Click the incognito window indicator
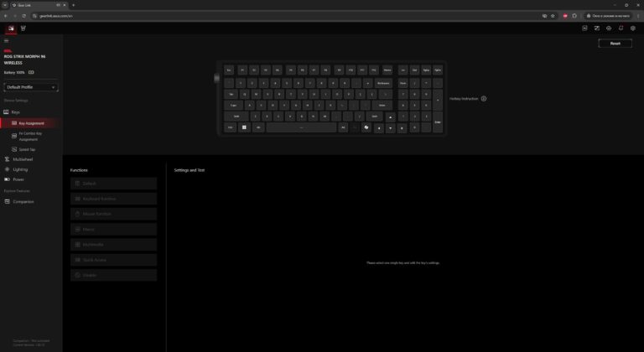The height and width of the screenshot is (352, 644). [x=609, y=16]
